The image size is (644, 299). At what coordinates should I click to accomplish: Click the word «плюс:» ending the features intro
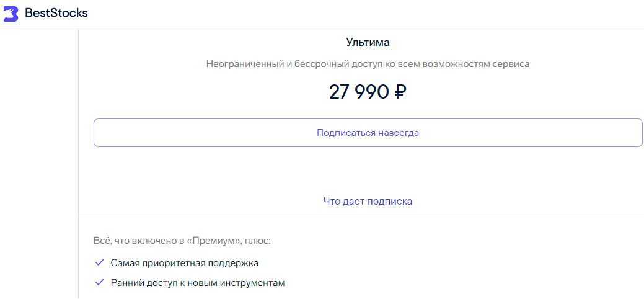click(x=258, y=240)
